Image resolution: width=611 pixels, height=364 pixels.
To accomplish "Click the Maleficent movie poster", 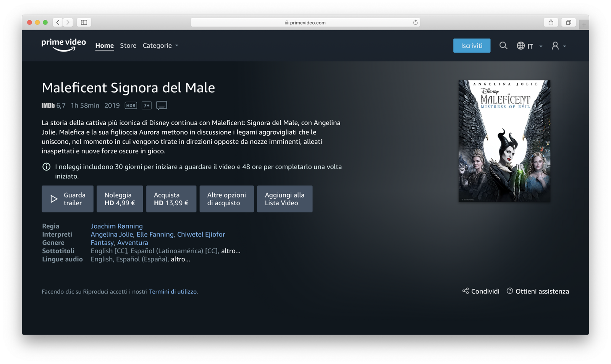I will point(504,141).
